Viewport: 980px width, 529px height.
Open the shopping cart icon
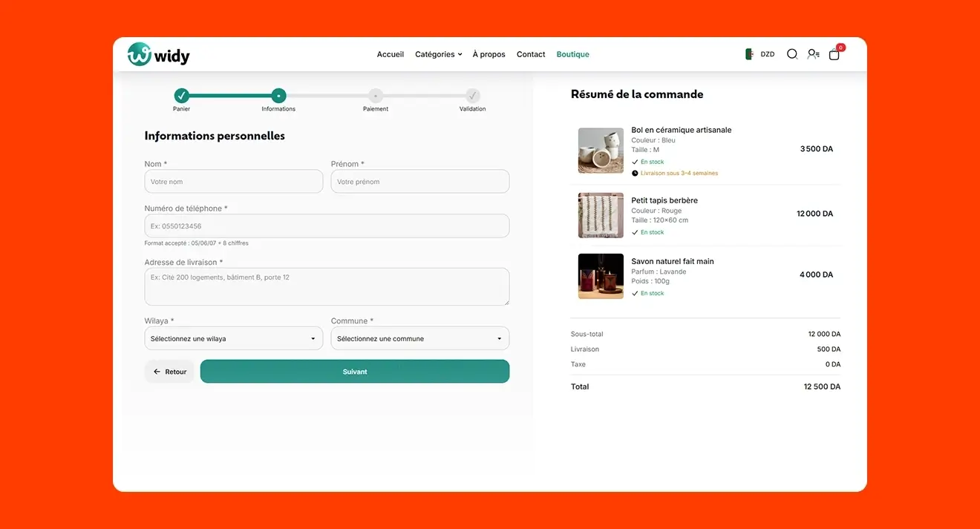[x=834, y=54]
